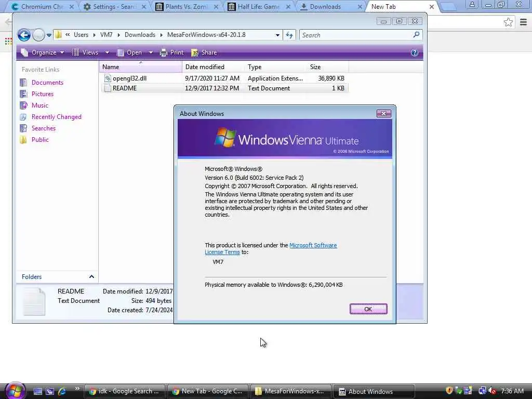Click the Chrome apps grid icon
532x399 pixels.
click(8, 41)
